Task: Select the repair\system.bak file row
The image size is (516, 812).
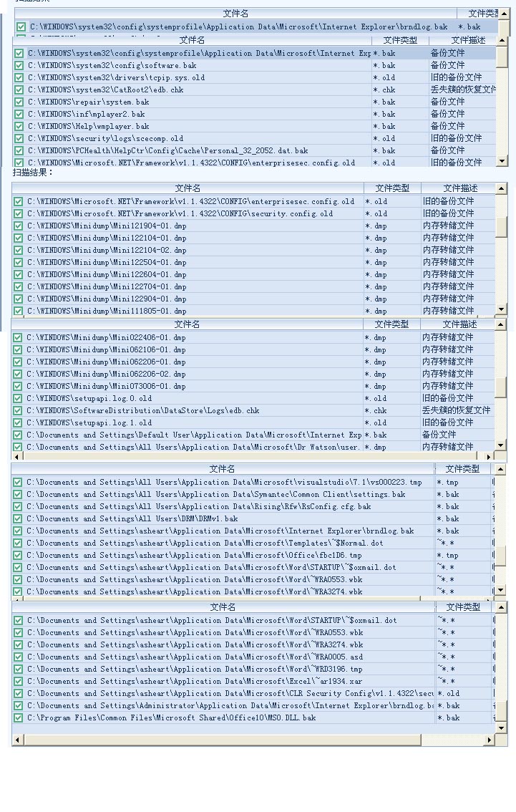Action: [x=254, y=102]
